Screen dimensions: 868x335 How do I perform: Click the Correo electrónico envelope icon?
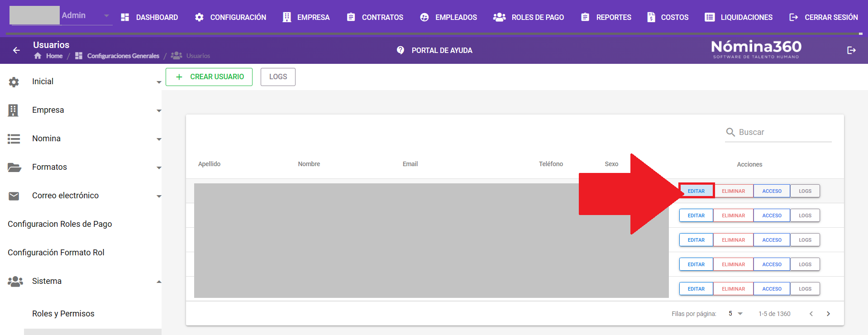14,196
